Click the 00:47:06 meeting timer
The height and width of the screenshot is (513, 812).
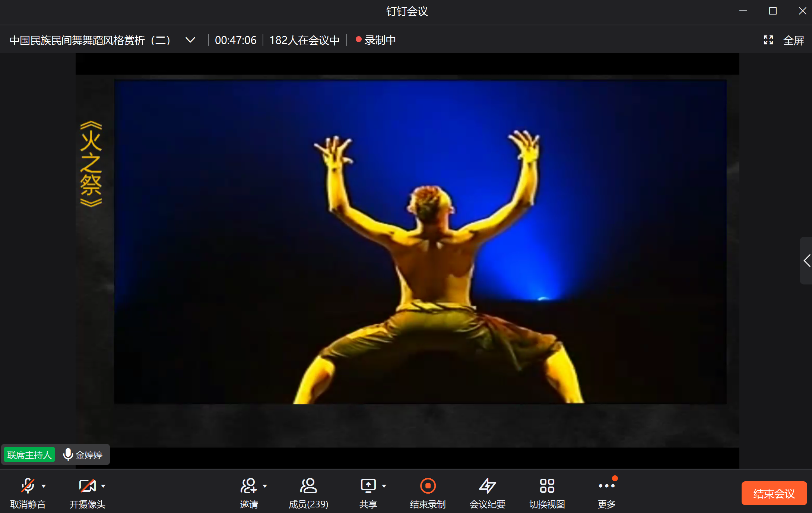[x=235, y=40]
